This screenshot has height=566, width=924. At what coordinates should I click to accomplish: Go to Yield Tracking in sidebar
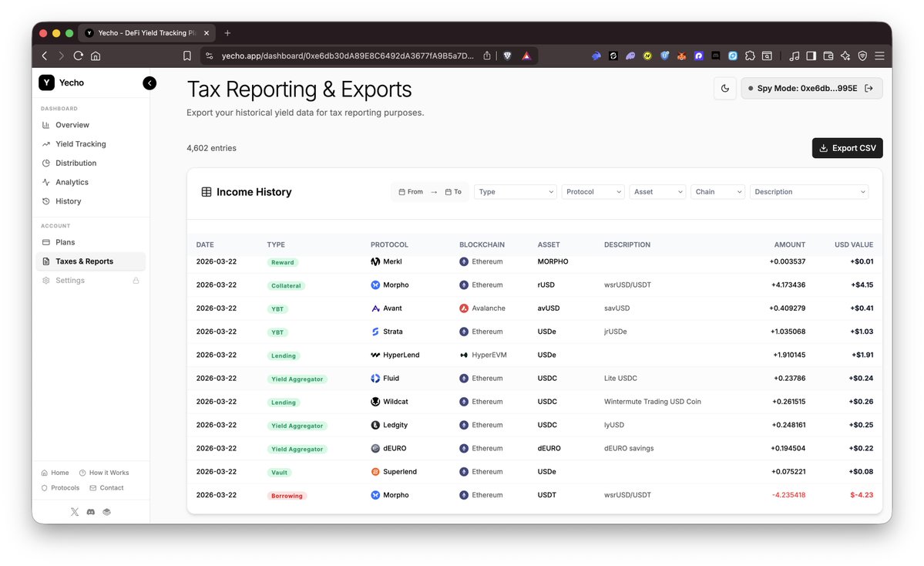[91, 144]
